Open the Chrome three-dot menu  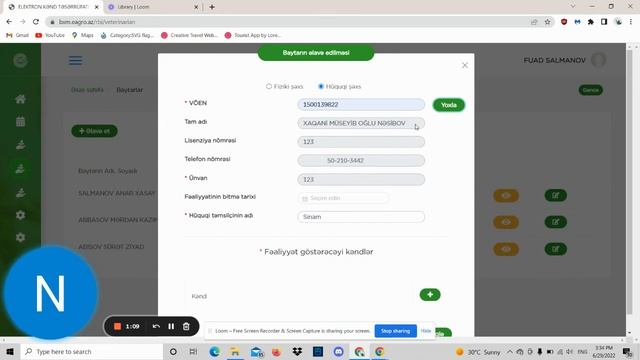[631, 22]
